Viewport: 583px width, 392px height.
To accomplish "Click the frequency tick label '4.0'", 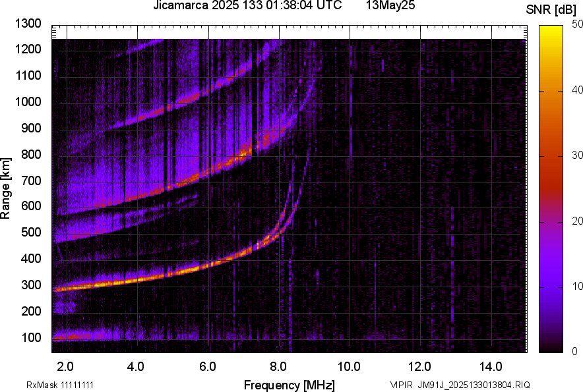I will [x=136, y=367].
